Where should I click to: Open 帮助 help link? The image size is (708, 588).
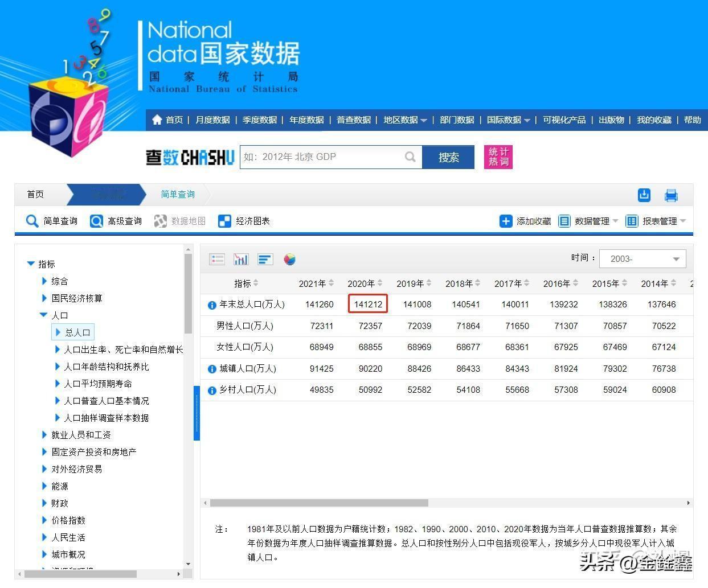[693, 120]
